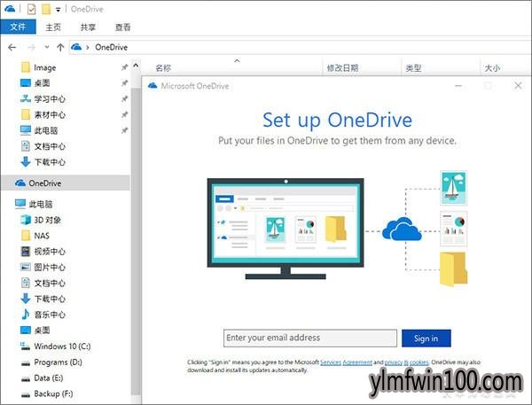Minimize the Microsoft OneDrive dialog
Viewport: 532px width, 405px height.
[458, 86]
